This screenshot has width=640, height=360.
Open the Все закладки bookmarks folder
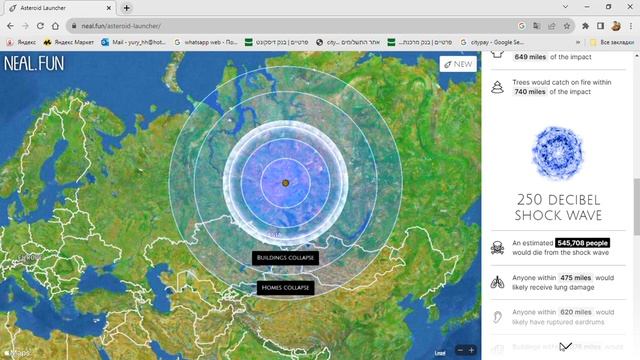612,42
